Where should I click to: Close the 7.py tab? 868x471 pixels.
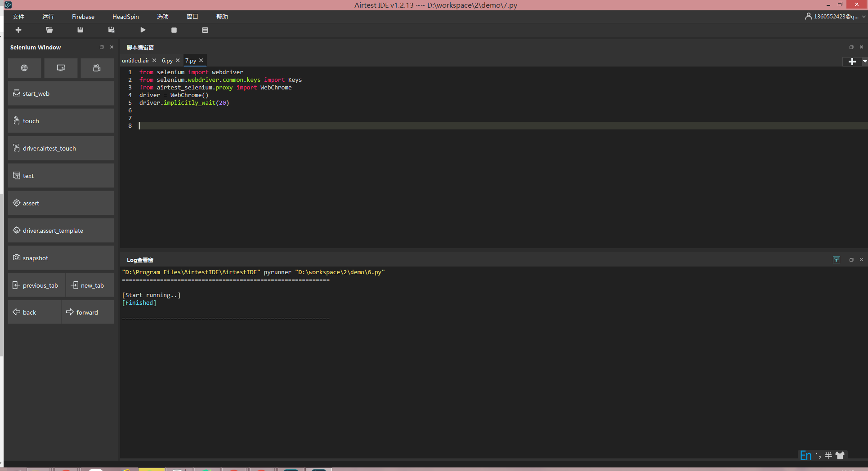click(201, 60)
